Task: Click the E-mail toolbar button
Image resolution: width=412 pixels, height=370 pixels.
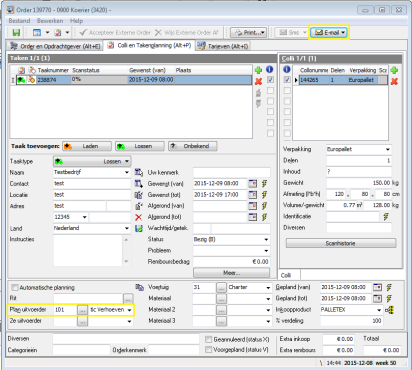Action: click(329, 32)
